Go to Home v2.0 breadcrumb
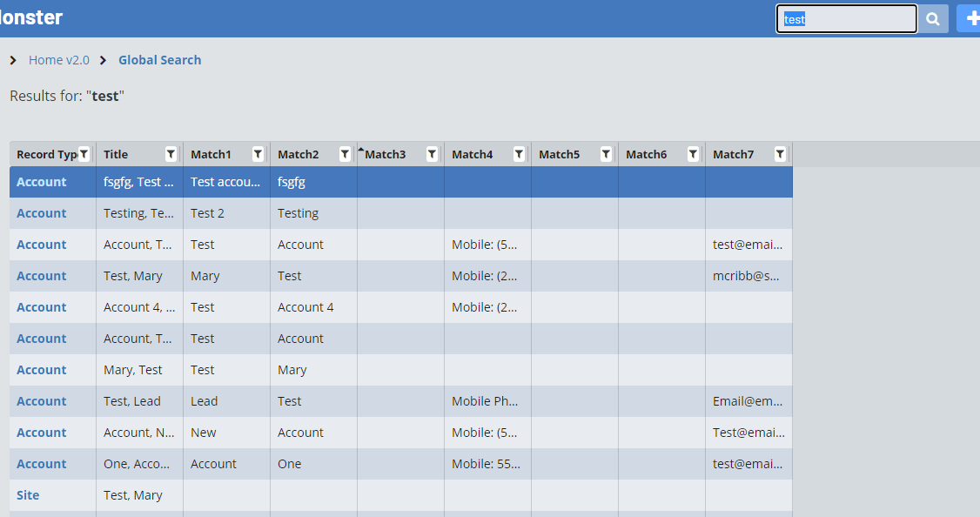The image size is (980, 517). pos(58,60)
